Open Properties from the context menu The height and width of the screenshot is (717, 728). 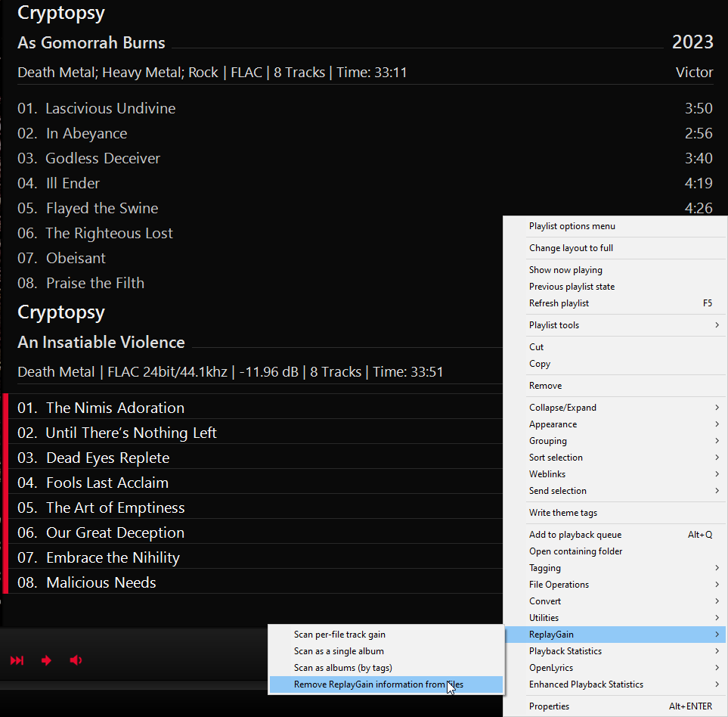tap(615, 706)
